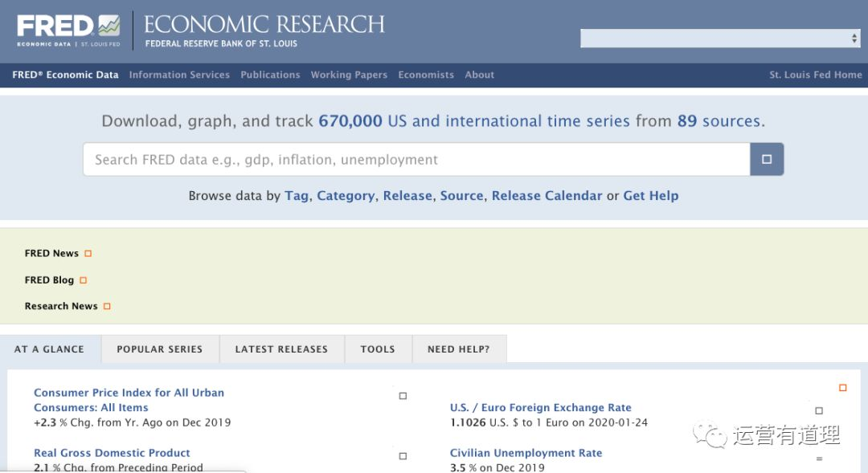
Task: Open U.S. / Euro Foreign Exchange Rate series
Action: (541, 408)
